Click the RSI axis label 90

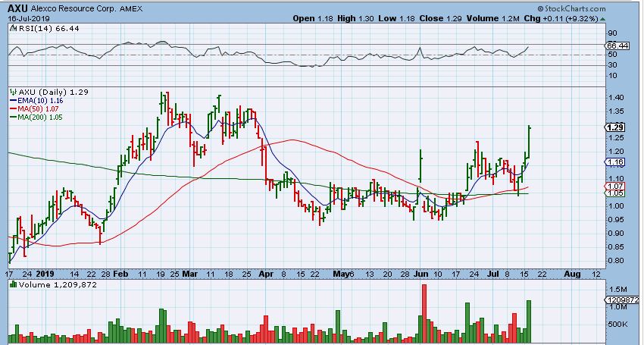[x=613, y=33]
